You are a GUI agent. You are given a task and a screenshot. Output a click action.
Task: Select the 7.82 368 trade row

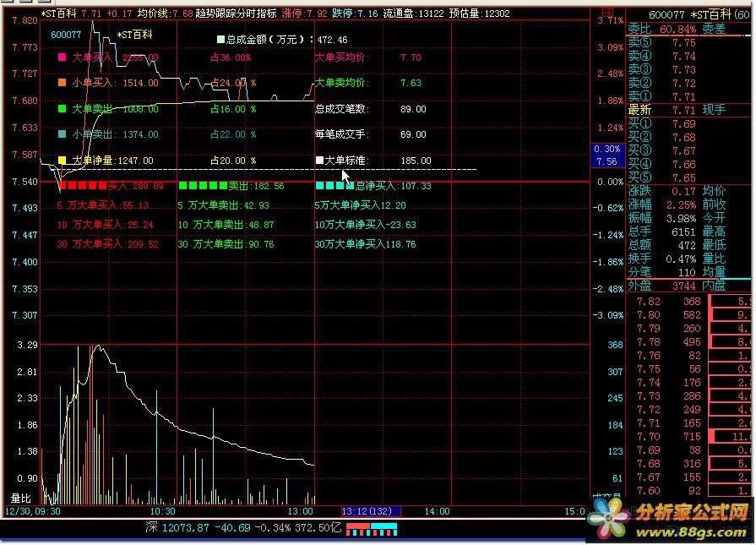669,302
